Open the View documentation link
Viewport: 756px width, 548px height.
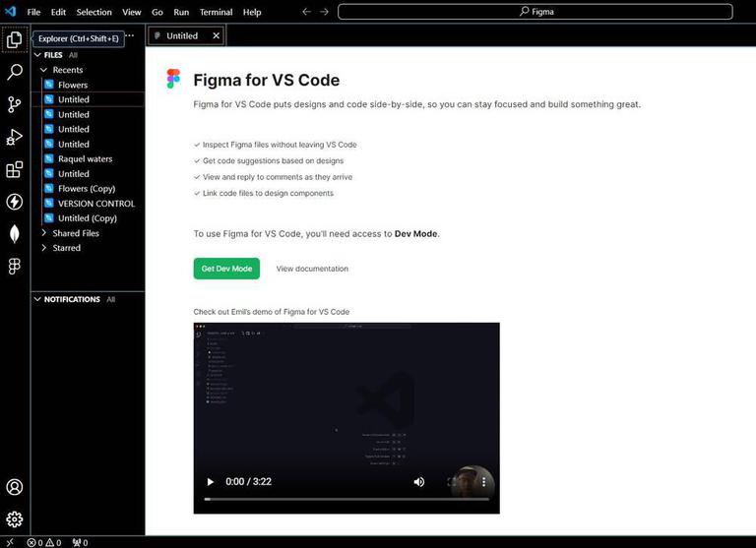[x=312, y=269]
